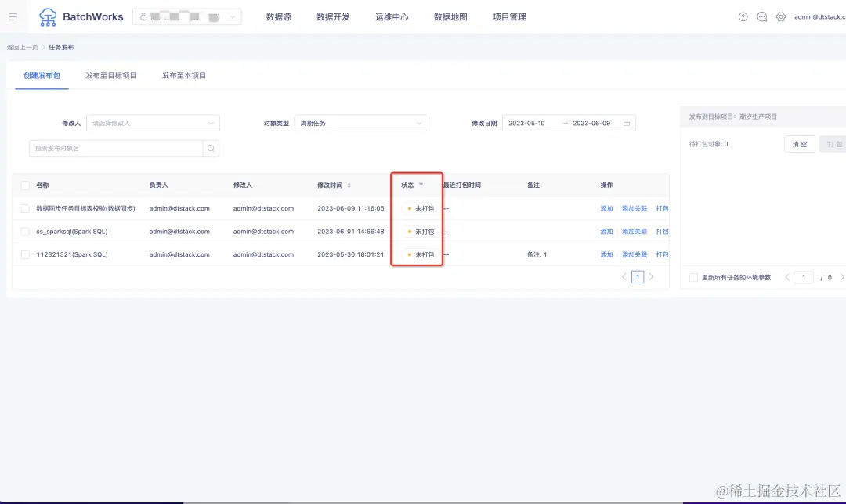
Task: Click 添加关联 for cs_sparksql row
Action: 634,231
